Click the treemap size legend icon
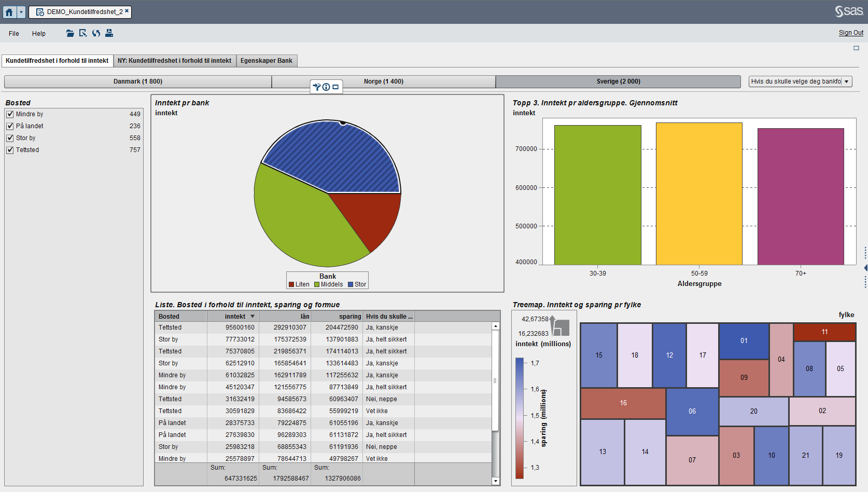This screenshot has height=492, width=868. [x=560, y=326]
